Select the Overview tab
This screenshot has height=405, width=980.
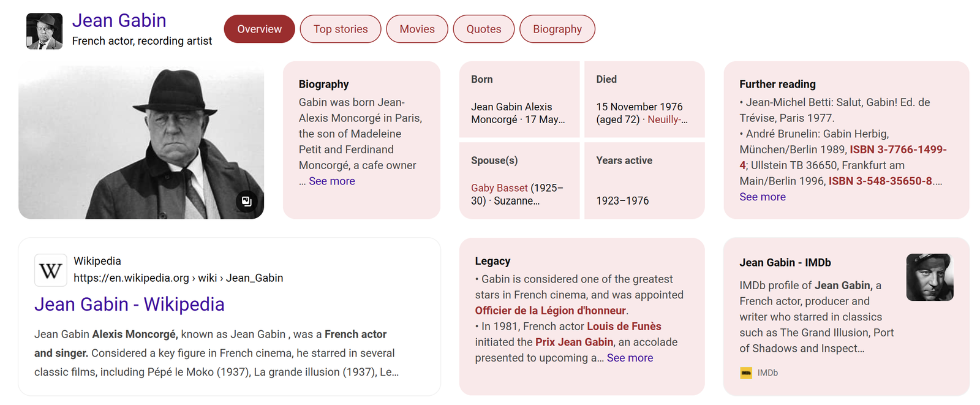pyautogui.click(x=259, y=29)
